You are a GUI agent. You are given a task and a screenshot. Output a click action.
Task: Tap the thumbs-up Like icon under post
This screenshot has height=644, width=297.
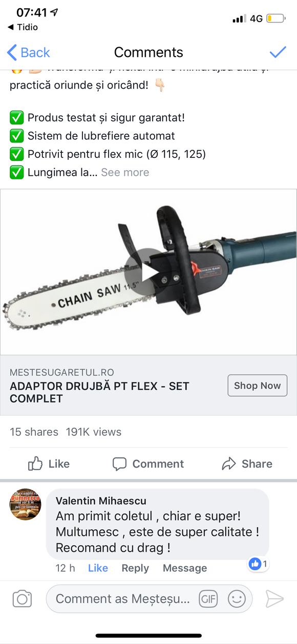[x=35, y=464]
